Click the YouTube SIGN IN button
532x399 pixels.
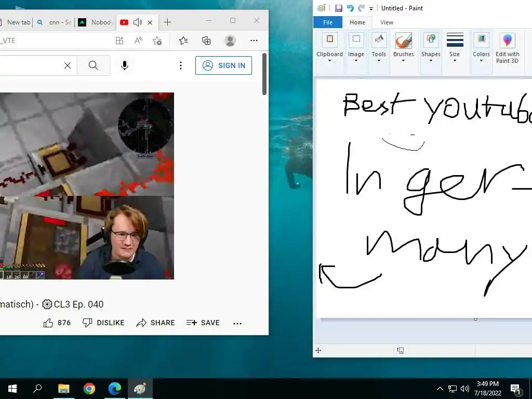pyautogui.click(x=223, y=65)
